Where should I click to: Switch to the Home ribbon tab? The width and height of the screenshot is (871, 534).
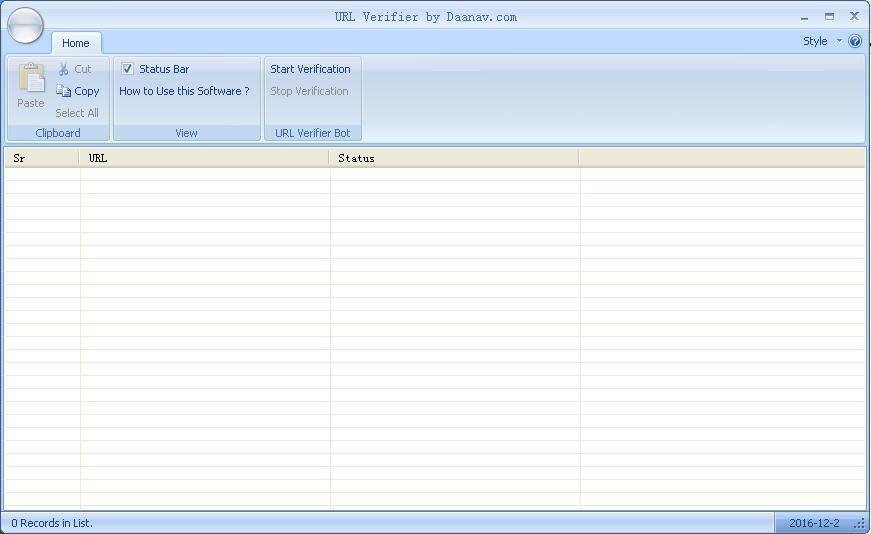tap(76, 43)
